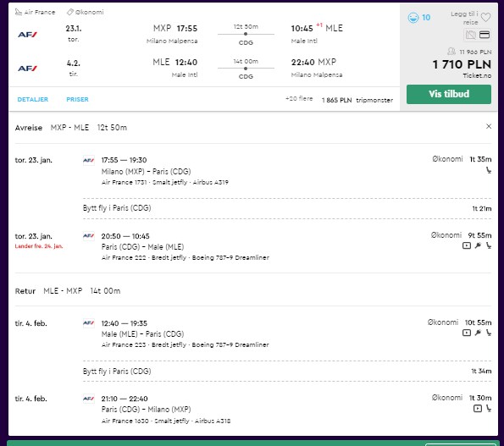Click the smiley rating icon
The image size is (504, 446).
(413, 17)
